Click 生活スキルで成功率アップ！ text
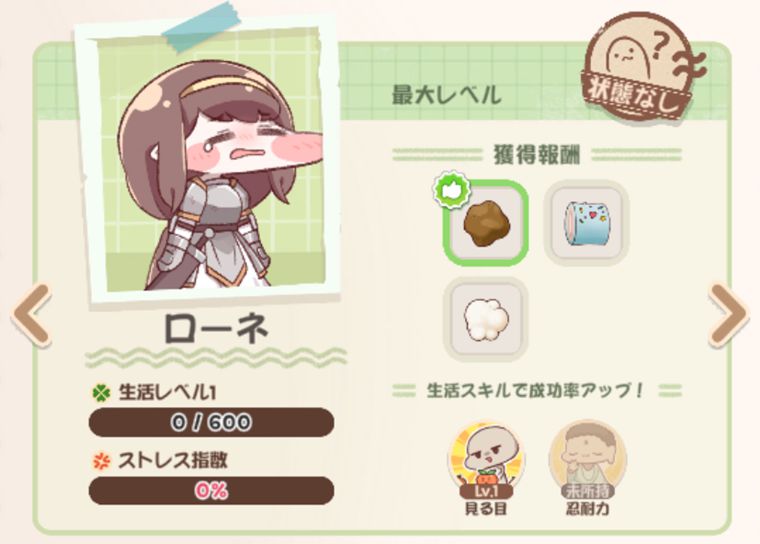 [536, 390]
